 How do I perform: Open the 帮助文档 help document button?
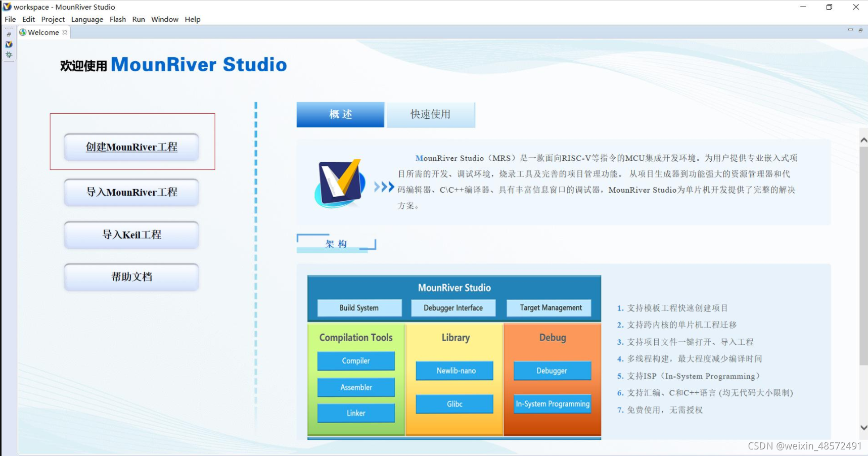(131, 277)
